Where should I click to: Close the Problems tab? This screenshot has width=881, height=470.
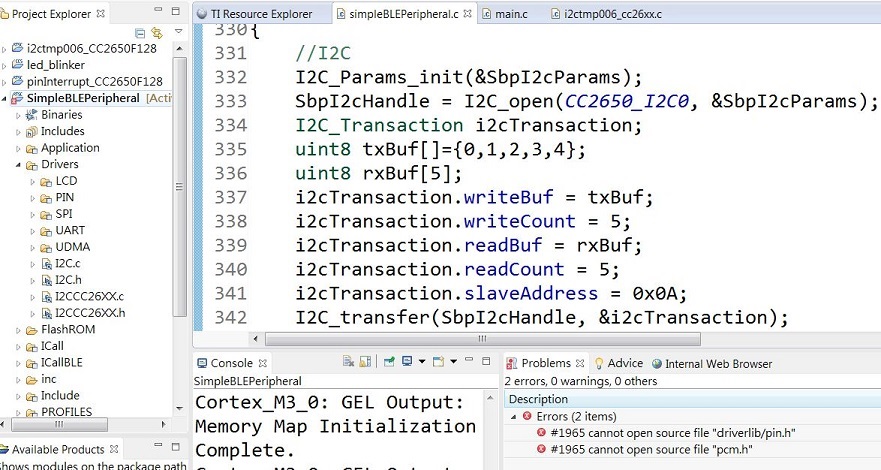pos(580,363)
